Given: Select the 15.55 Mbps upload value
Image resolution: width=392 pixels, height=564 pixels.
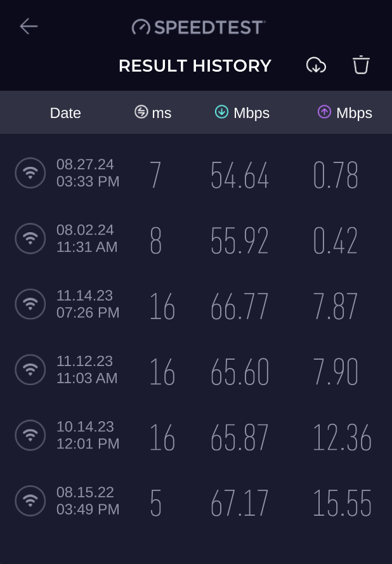Looking at the screenshot, I should (341, 504).
